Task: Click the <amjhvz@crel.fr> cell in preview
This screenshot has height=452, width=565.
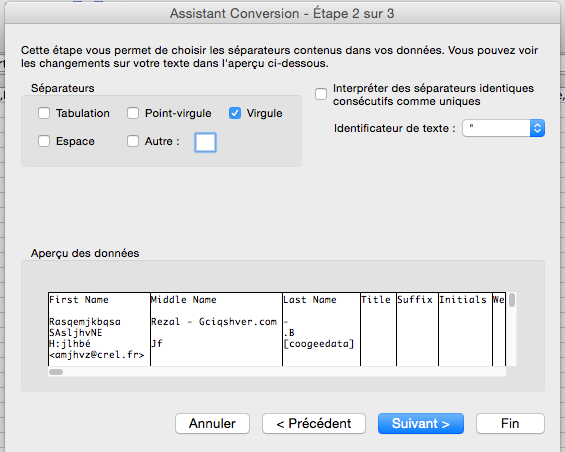Action: tap(97, 355)
